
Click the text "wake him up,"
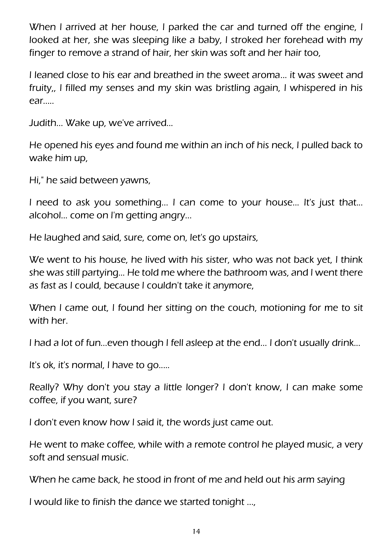coord(58,158)
